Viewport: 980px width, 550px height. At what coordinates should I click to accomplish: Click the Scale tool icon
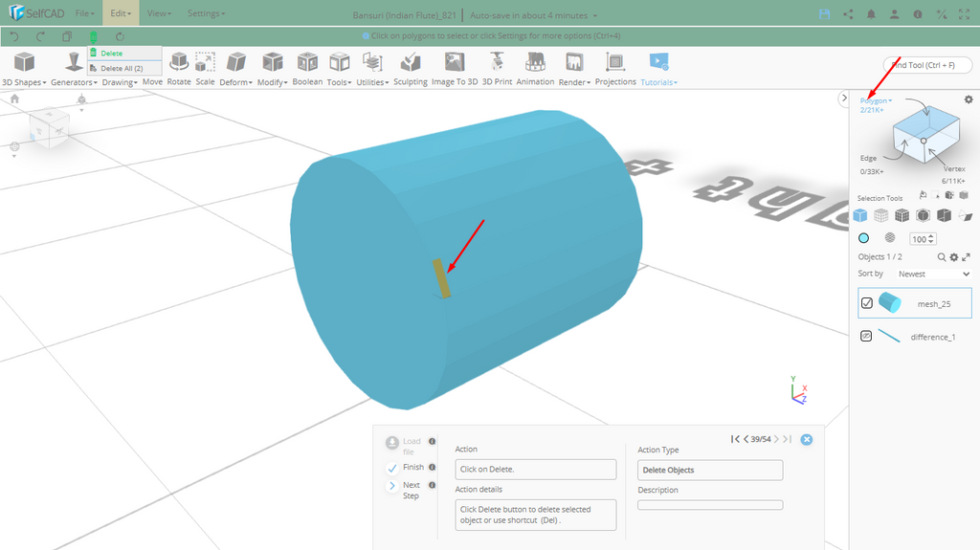pos(205,64)
